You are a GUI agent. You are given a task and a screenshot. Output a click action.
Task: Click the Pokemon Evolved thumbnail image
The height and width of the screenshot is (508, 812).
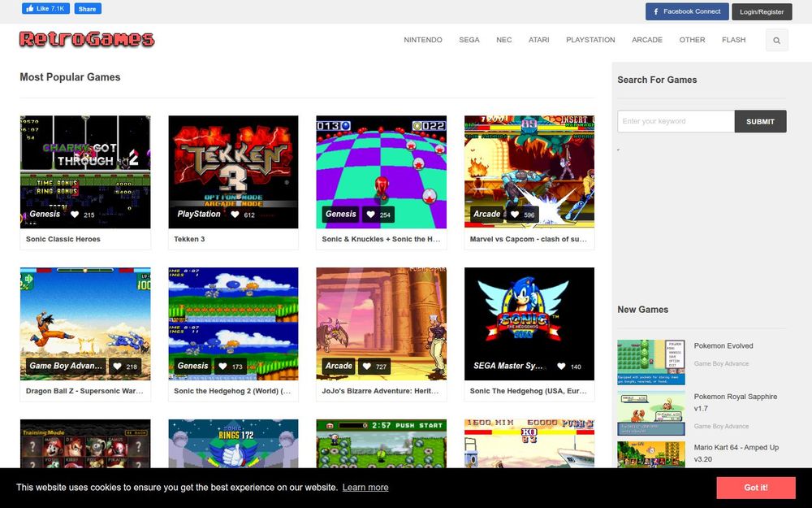[x=651, y=363]
